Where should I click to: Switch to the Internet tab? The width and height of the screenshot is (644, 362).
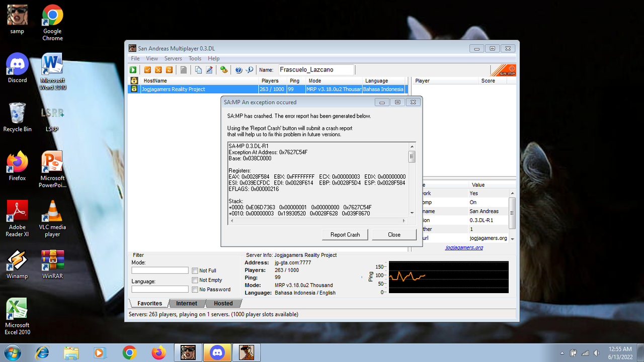(186, 303)
